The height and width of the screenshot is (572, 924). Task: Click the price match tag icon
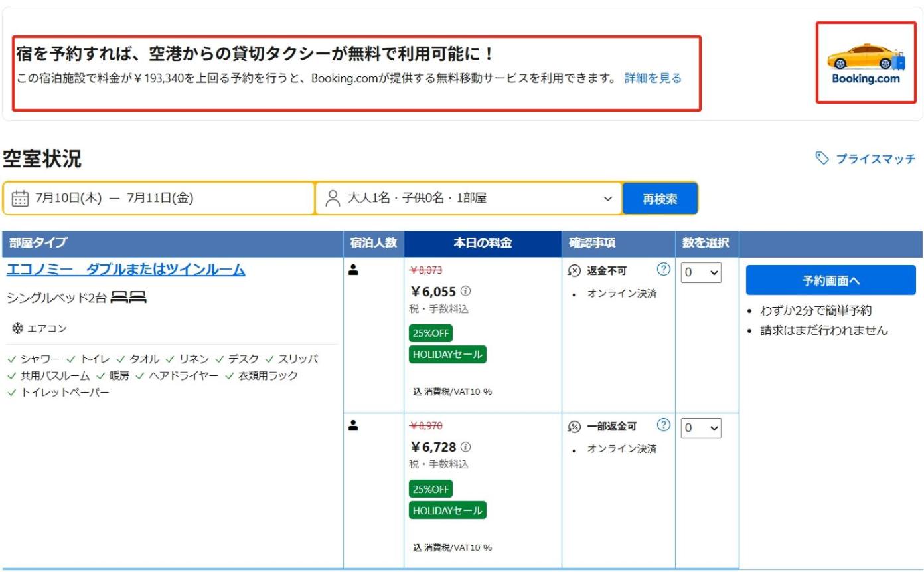822,158
